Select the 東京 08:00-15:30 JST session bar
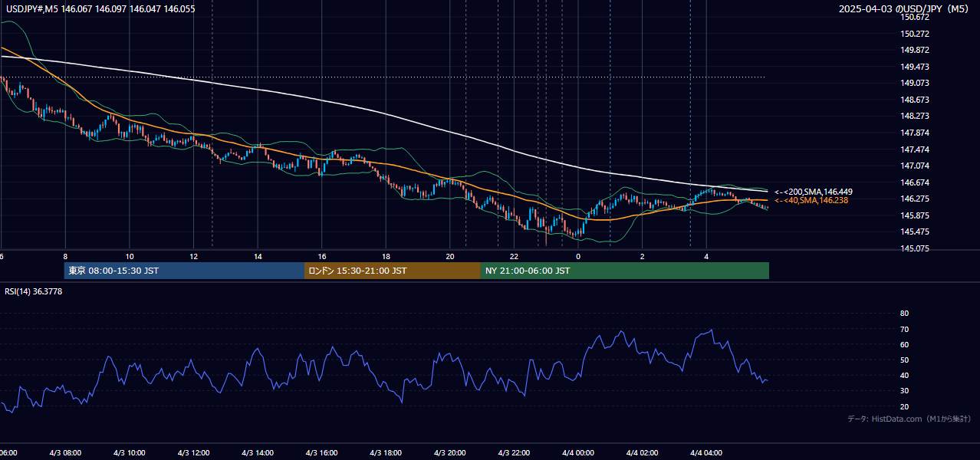This screenshot has width=980, height=460. pyautogui.click(x=184, y=271)
